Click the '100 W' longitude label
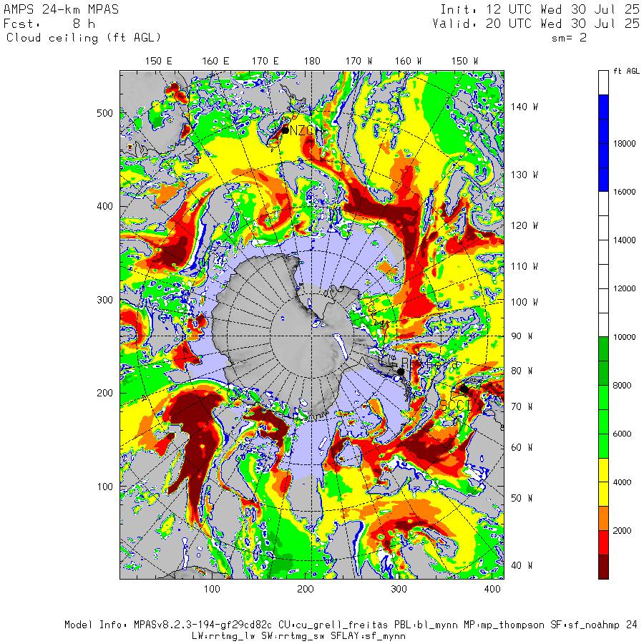 point(524,302)
